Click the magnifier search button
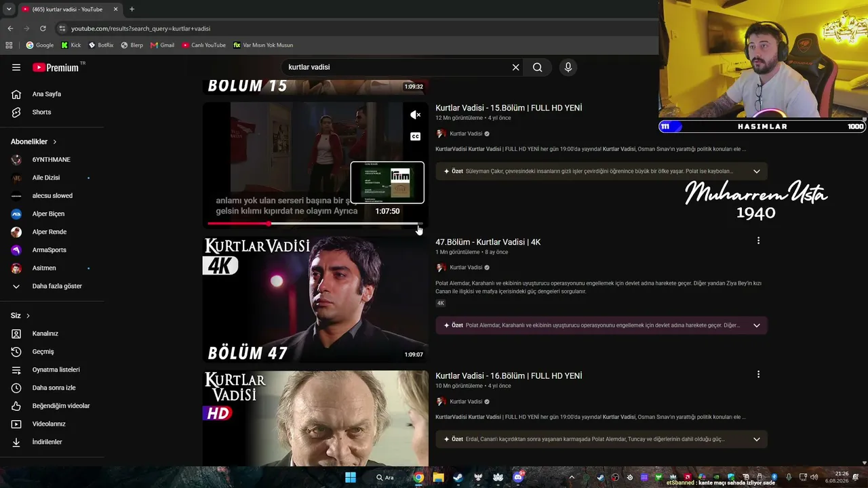This screenshot has height=488, width=868. pyautogui.click(x=537, y=67)
